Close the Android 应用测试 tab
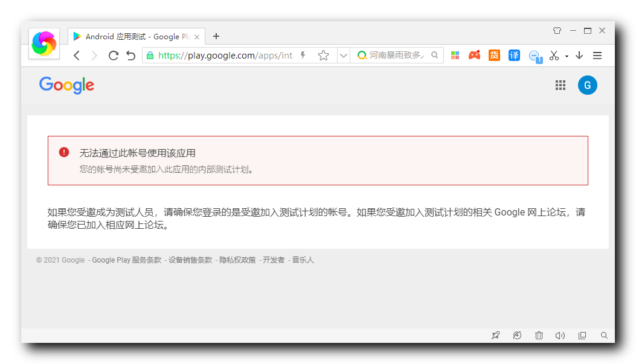Viewport: 636px width, 364px height. 197,37
